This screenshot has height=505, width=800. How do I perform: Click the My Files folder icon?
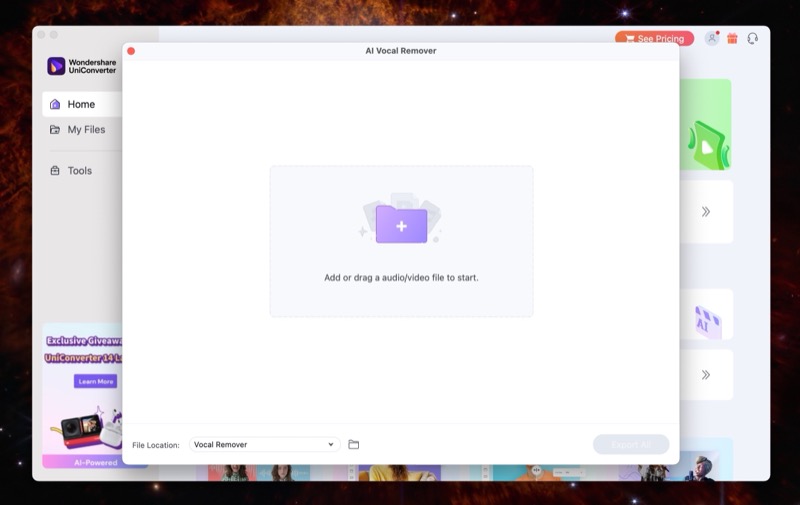[x=55, y=130]
